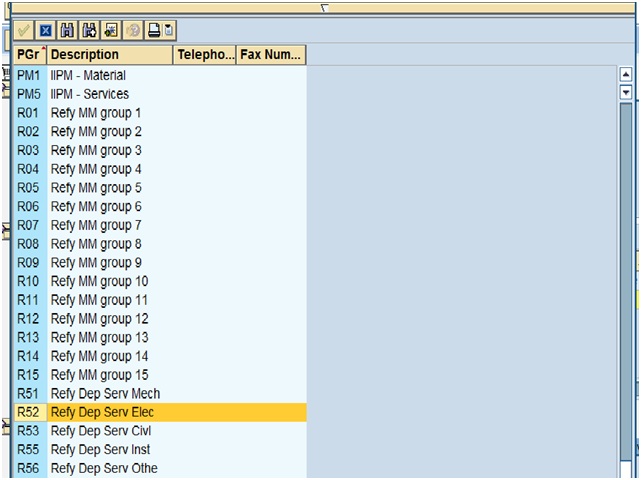The image size is (641, 480).
Task: Open the print options dropdown arrow
Action: point(170,31)
